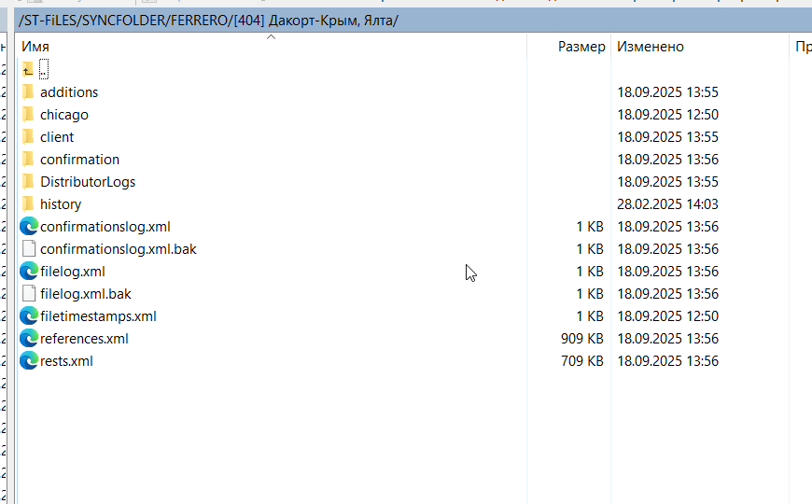Click the remote path bar /ST-FILES/SYNCFOLDER/FERRERO
812x504 pixels.
click(x=208, y=21)
